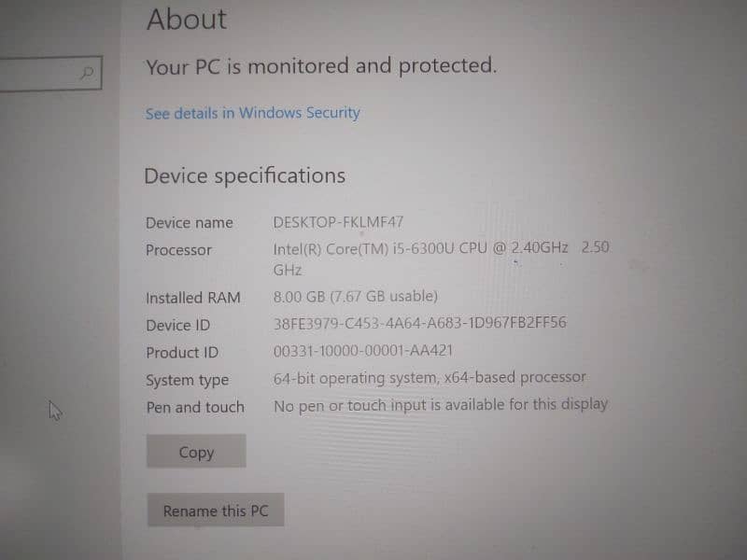Click inside the settings search box
Viewport: 747px width, 560px height.
(x=37, y=72)
